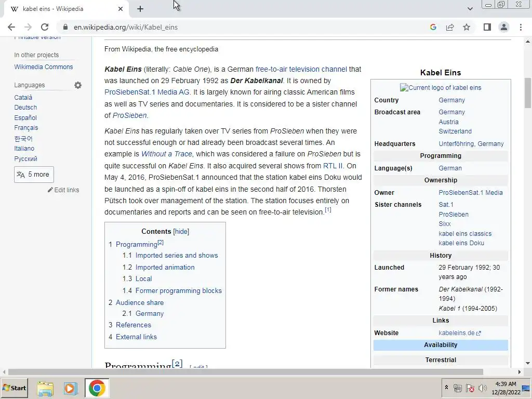The image size is (532, 399).
Task: Open the volume speaker tray icon
Action: [x=482, y=388]
